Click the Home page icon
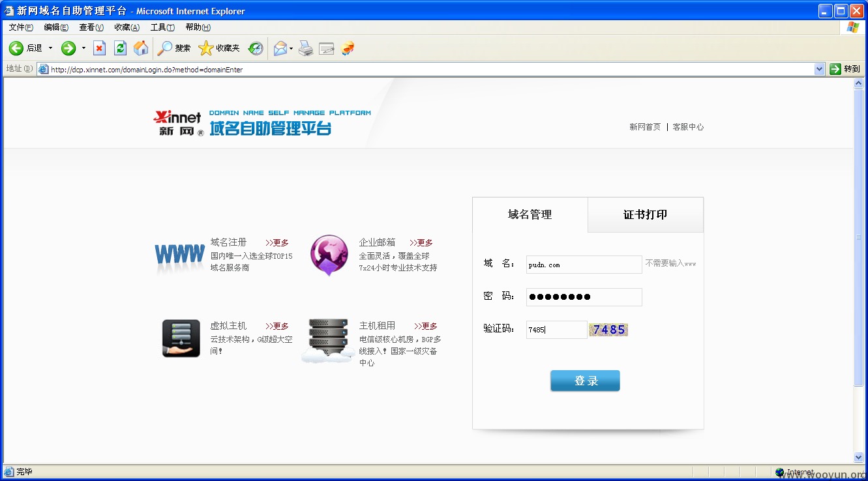The image size is (868, 481). point(141,48)
